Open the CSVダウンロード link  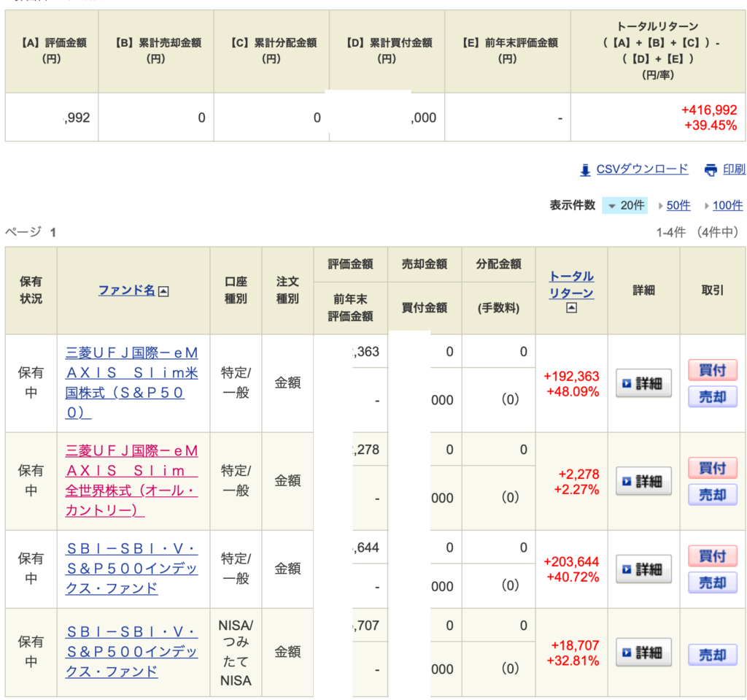pyautogui.click(x=642, y=169)
